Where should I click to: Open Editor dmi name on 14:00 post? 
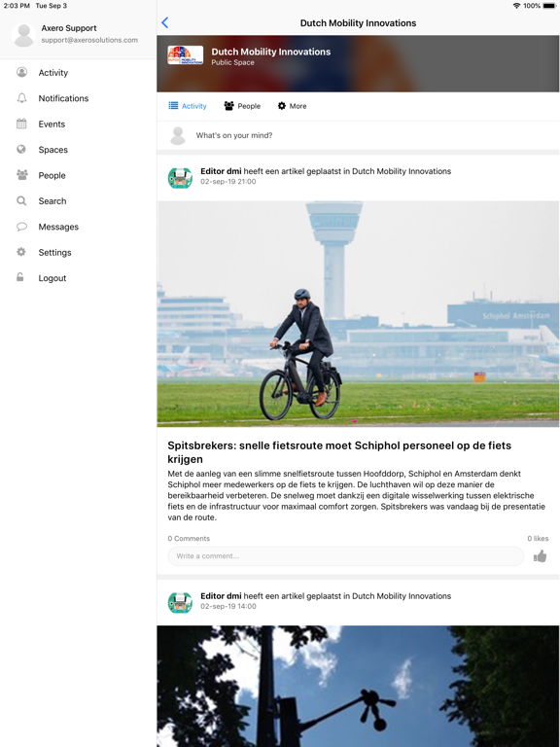(x=221, y=596)
